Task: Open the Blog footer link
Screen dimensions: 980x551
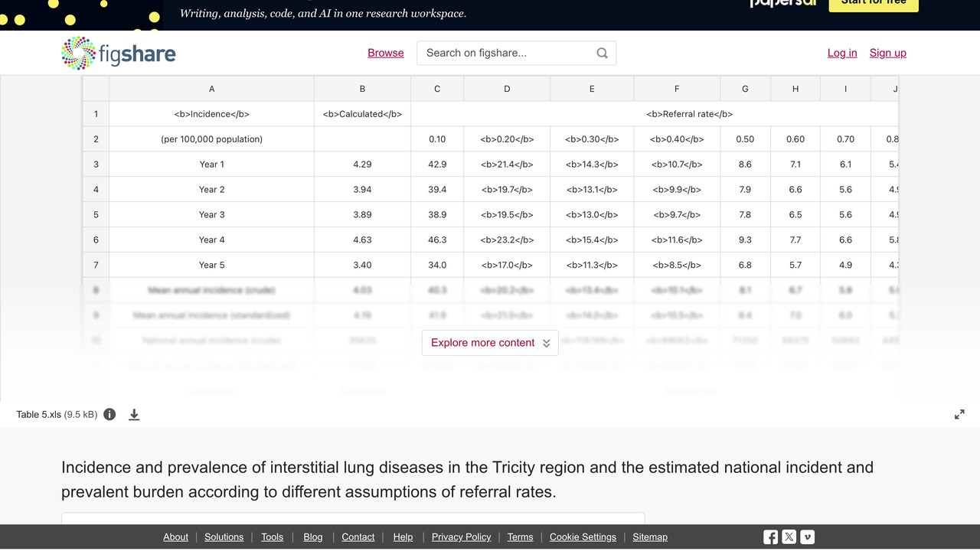Action: pos(313,537)
